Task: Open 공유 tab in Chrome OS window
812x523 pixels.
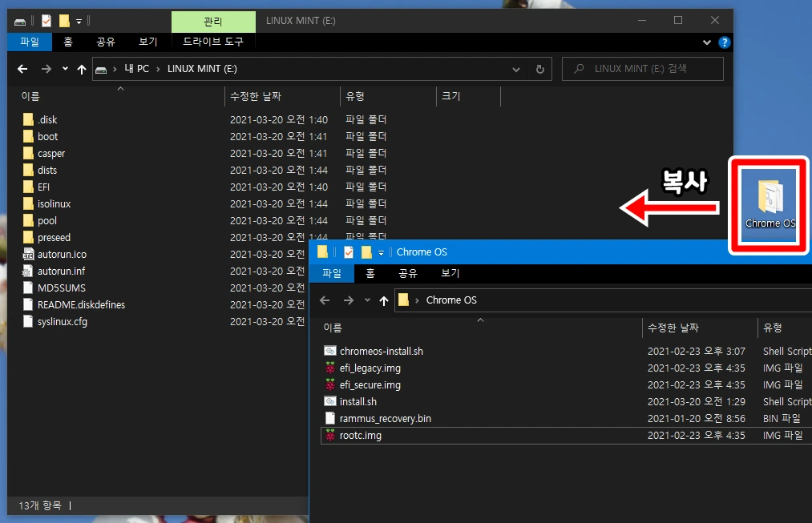Action: pos(407,273)
